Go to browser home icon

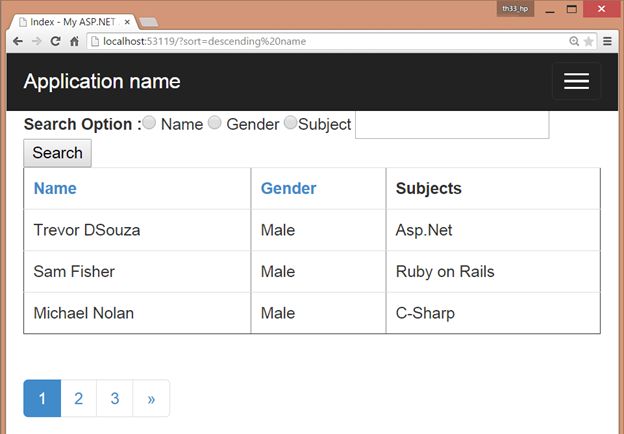click(x=74, y=41)
